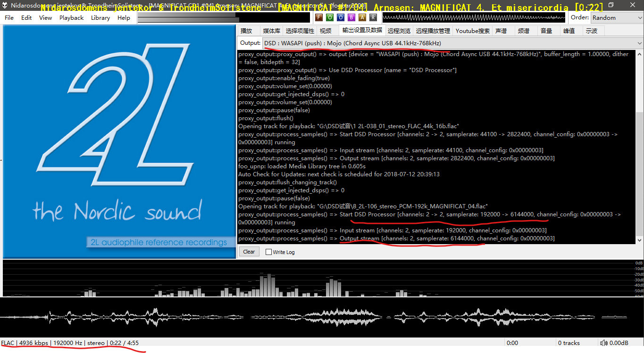Click the foobar2000 app icon in title bar
The width and height of the screenshot is (644, 353).
point(5,5)
